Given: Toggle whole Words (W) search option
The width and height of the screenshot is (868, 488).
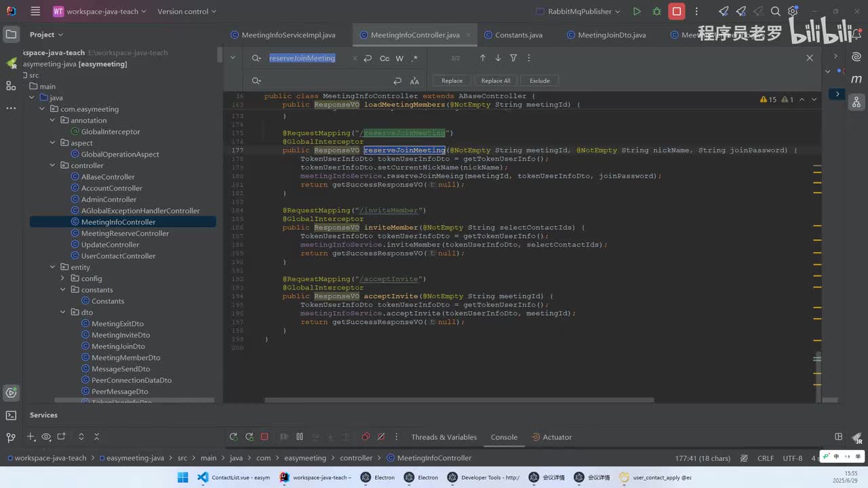Looking at the screenshot, I should click(399, 58).
